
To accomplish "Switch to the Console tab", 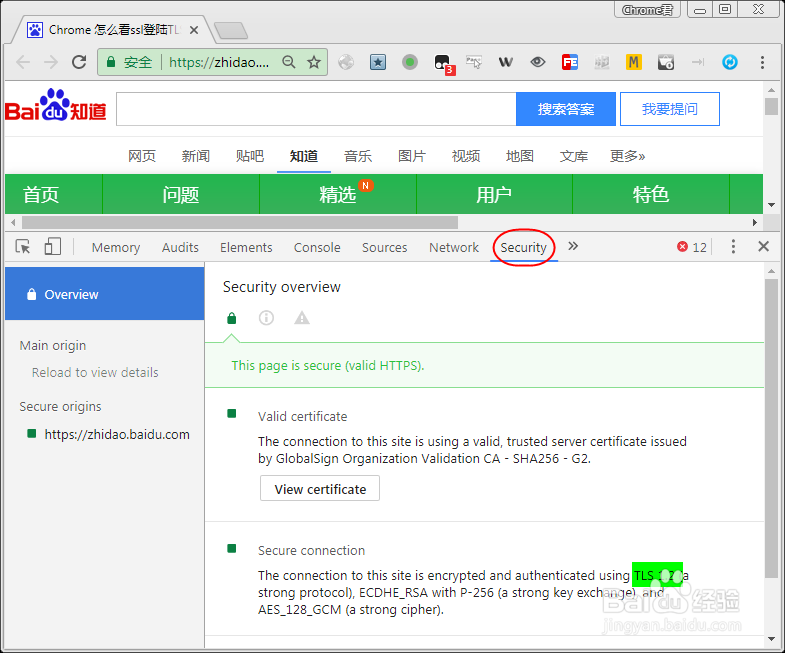I will coord(317,247).
